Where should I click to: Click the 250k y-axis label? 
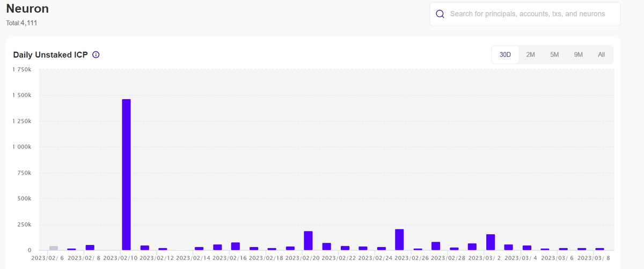coord(25,225)
